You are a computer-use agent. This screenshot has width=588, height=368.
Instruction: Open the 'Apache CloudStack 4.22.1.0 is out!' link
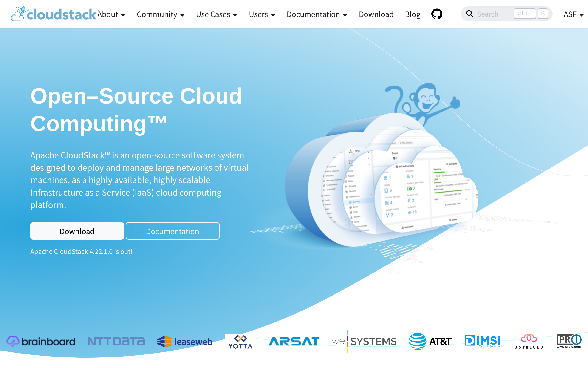[x=81, y=251]
